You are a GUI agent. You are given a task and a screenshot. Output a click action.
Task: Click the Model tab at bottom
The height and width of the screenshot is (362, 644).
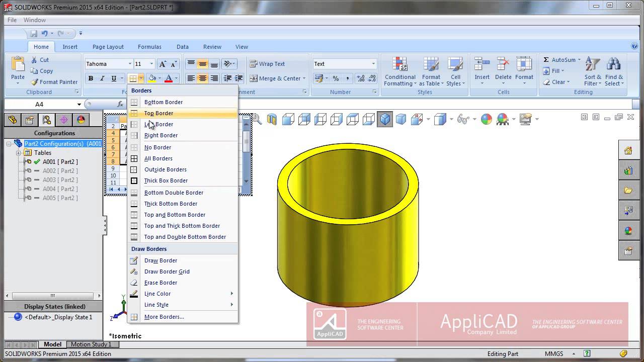pos(52,344)
